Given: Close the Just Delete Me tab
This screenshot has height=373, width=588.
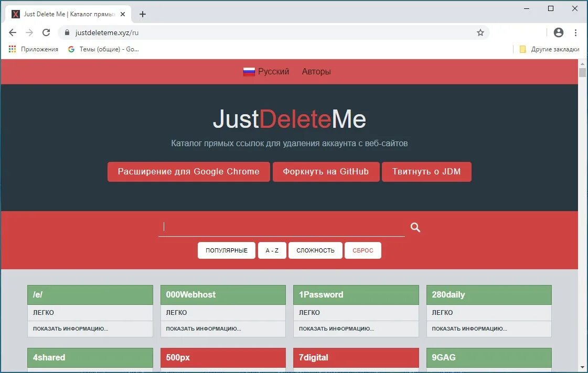Looking at the screenshot, I should point(123,14).
